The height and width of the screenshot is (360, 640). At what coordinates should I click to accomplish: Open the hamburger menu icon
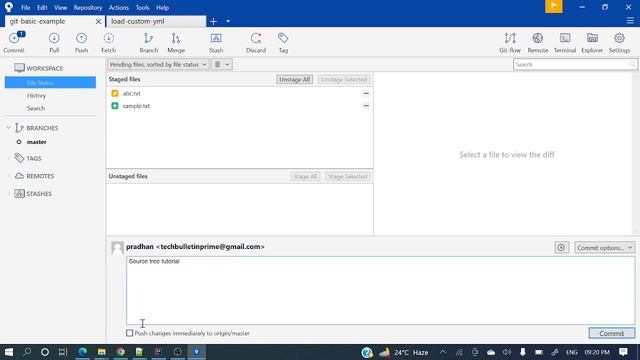click(x=630, y=21)
